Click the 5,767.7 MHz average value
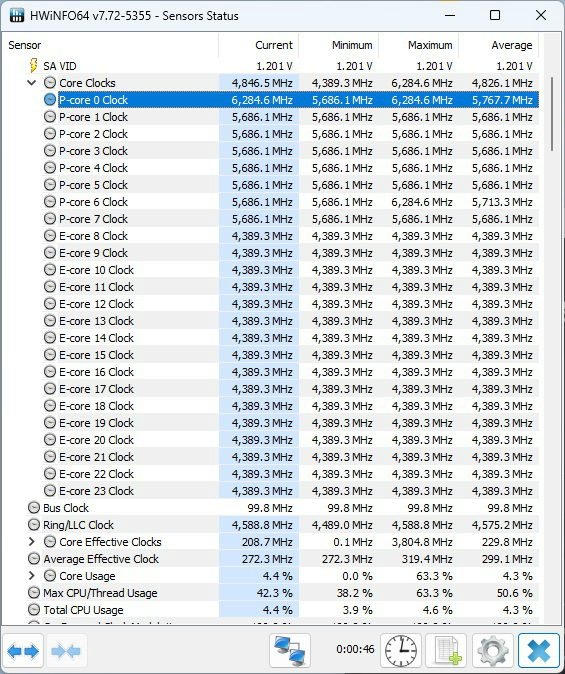The height and width of the screenshot is (674, 565). pyautogui.click(x=502, y=100)
